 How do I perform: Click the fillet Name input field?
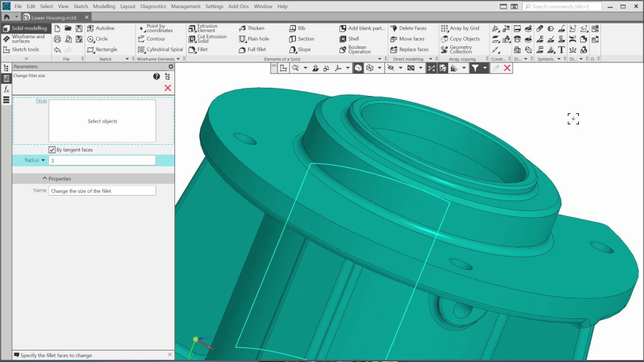pyautogui.click(x=102, y=191)
